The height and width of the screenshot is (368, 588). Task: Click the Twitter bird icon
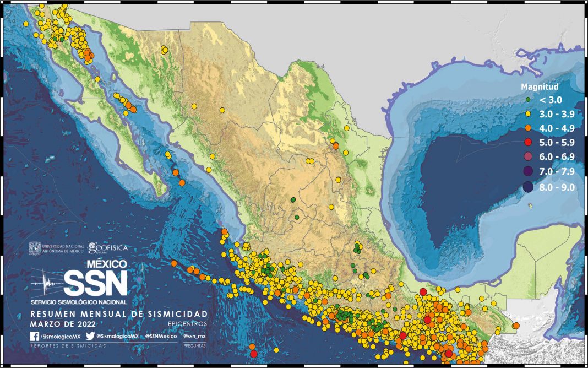[x=90, y=337]
